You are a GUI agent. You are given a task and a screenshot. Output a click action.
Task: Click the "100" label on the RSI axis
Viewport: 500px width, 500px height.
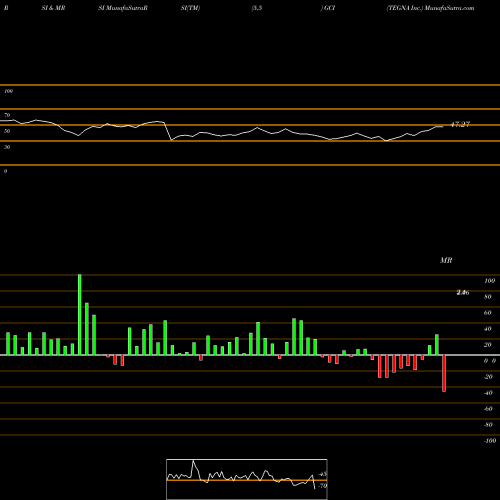click(x=8, y=91)
